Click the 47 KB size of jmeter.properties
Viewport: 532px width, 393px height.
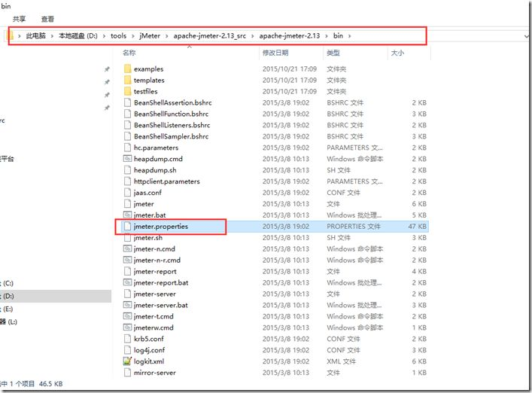click(418, 227)
